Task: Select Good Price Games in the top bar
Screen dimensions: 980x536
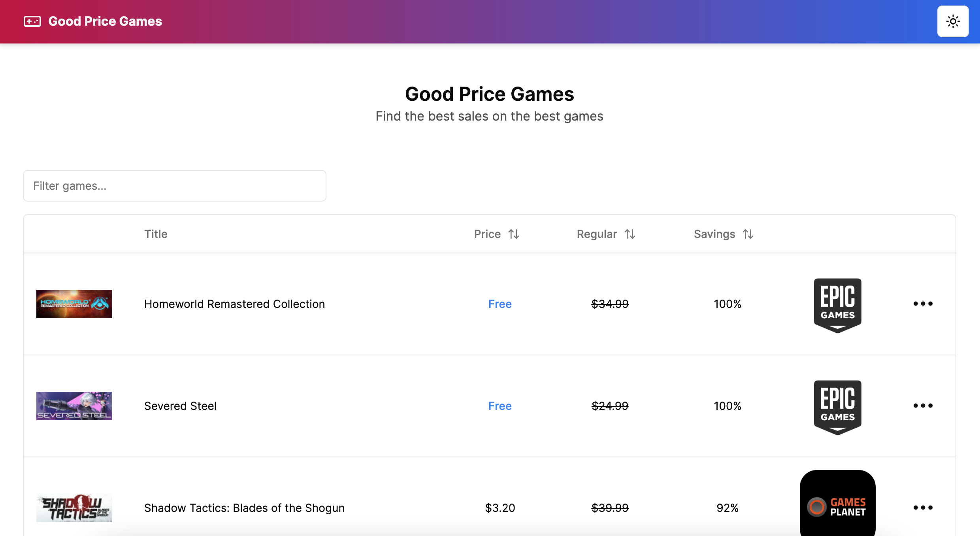Action: click(105, 21)
